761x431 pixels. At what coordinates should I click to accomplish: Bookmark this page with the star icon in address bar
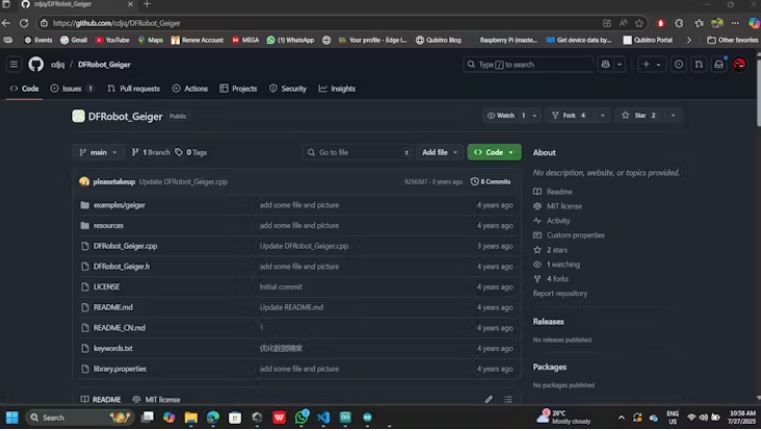tap(639, 23)
